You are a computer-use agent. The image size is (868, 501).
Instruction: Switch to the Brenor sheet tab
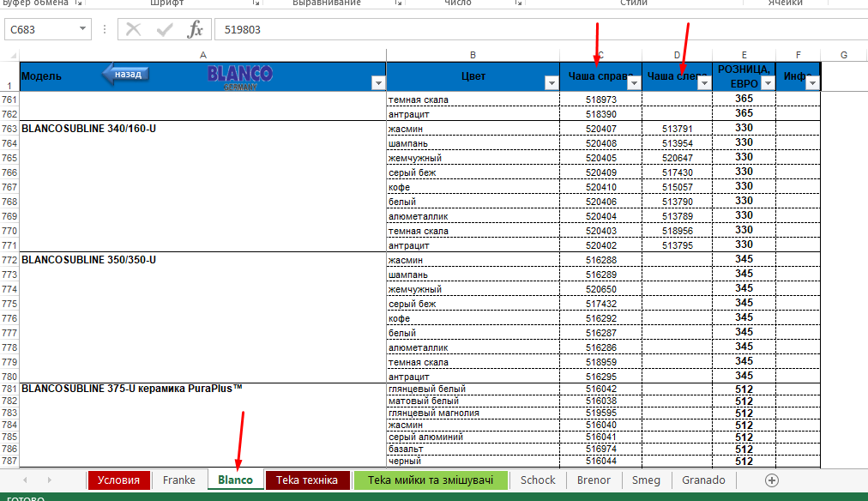594,480
